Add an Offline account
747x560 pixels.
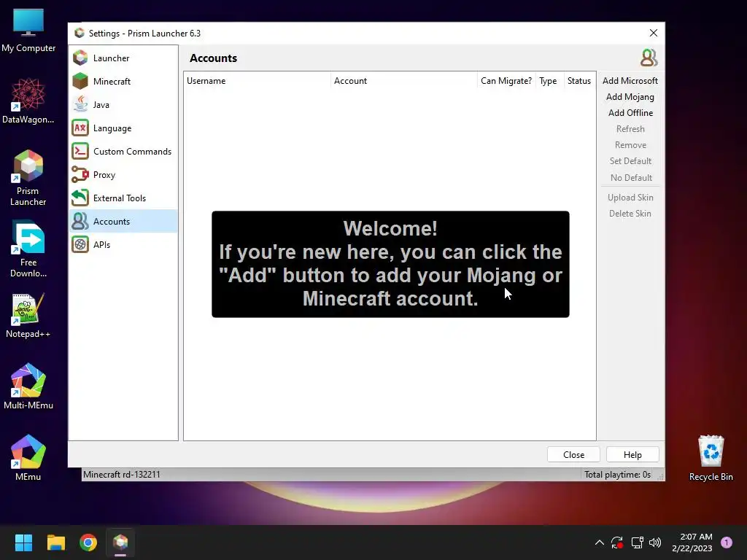tap(630, 113)
